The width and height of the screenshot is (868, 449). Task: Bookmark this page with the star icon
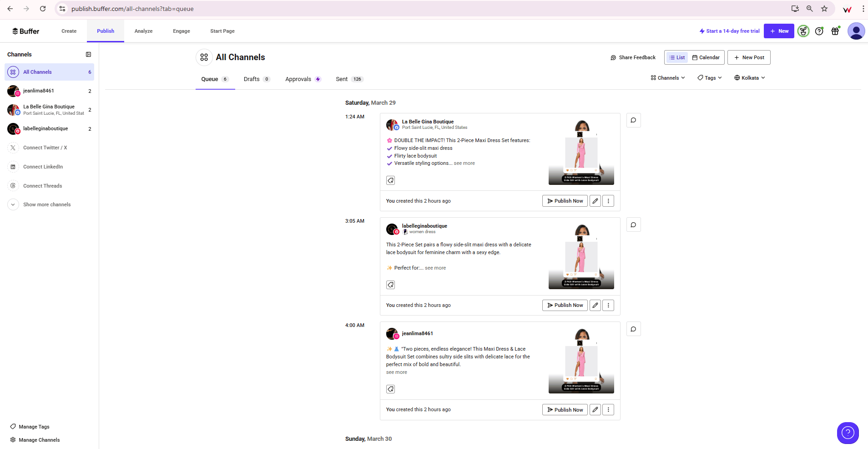click(x=824, y=9)
